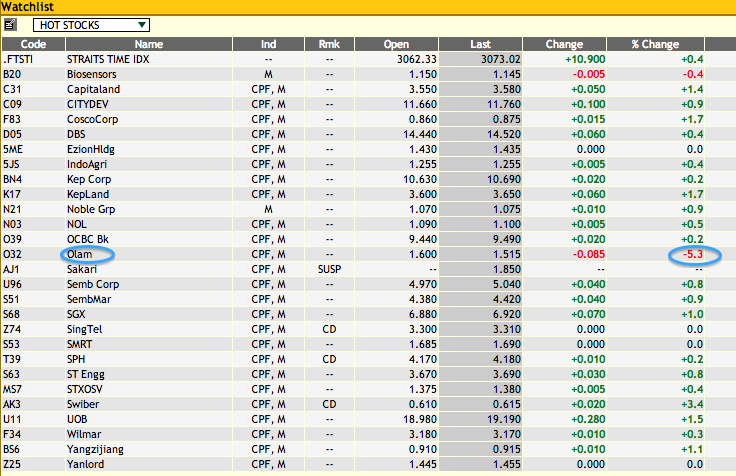Click the % Change column header

(x=654, y=44)
